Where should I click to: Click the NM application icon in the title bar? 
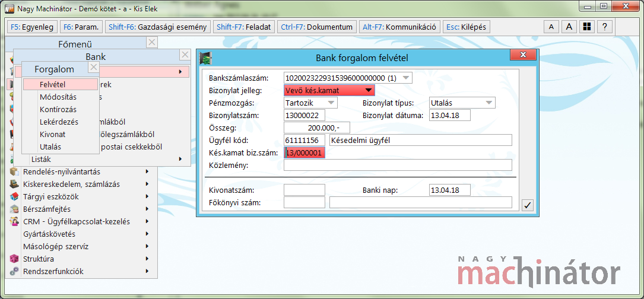click(x=9, y=8)
